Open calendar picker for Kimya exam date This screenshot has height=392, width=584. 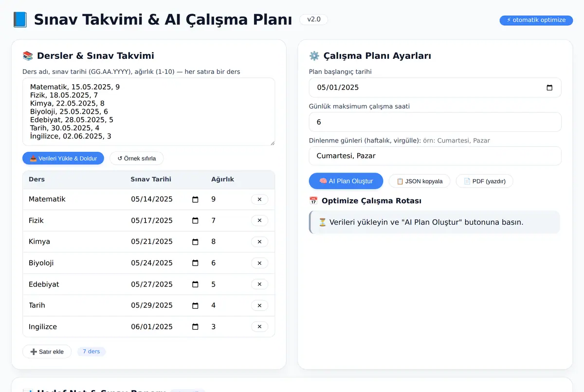[195, 242]
